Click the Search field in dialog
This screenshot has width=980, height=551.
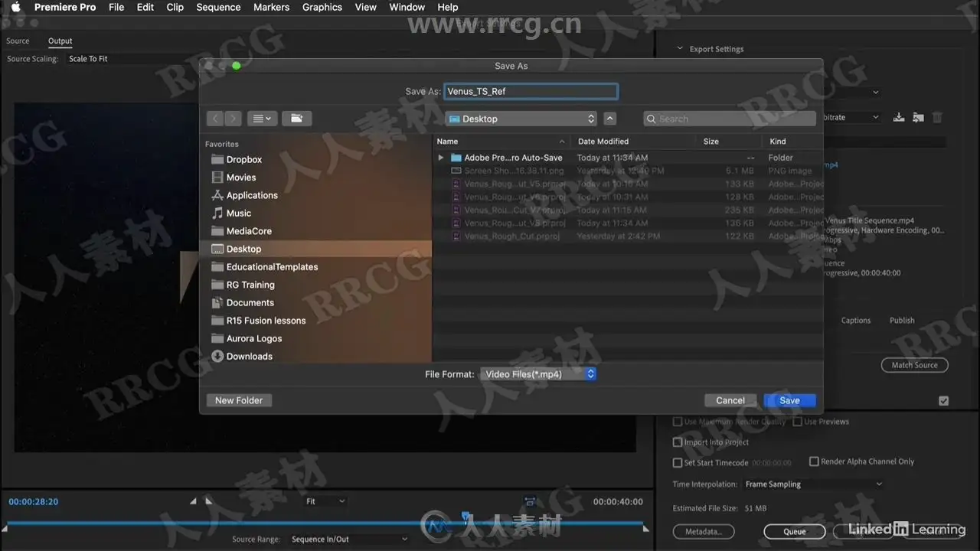(x=730, y=119)
